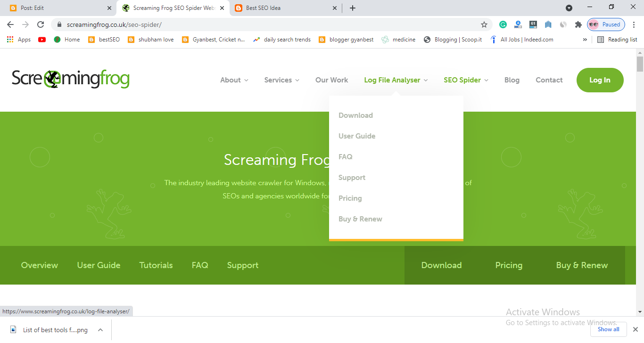Open the Gyanbest, Cricket bookmark
The image size is (644, 343).
(x=213, y=40)
